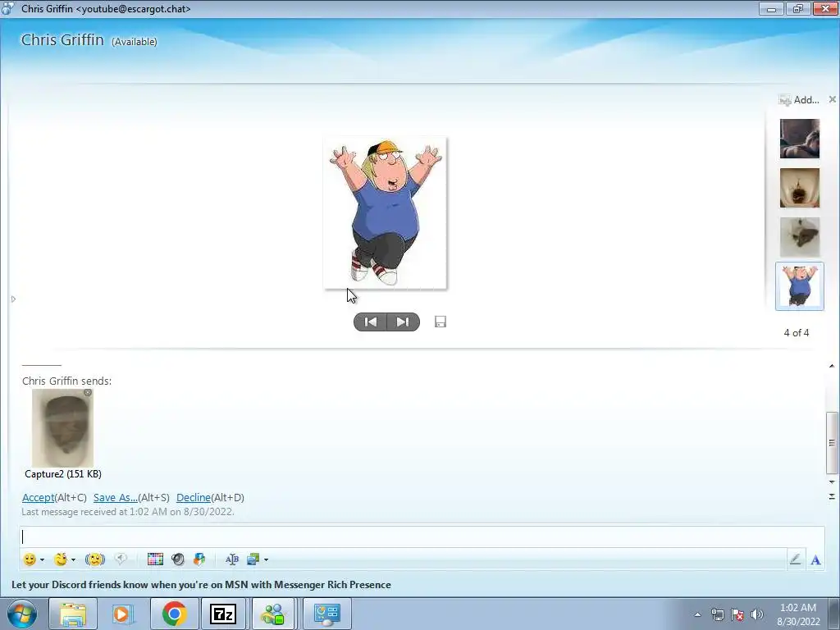Click the Action Center flag icon
This screenshot has width=840, height=630.
(x=737, y=614)
